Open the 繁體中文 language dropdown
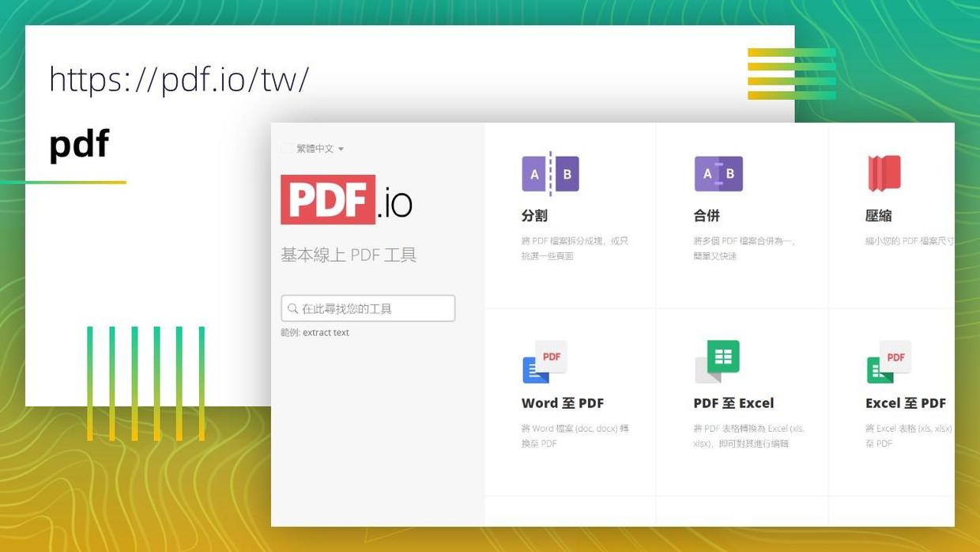The width and height of the screenshot is (980, 552). click(313, 149)
